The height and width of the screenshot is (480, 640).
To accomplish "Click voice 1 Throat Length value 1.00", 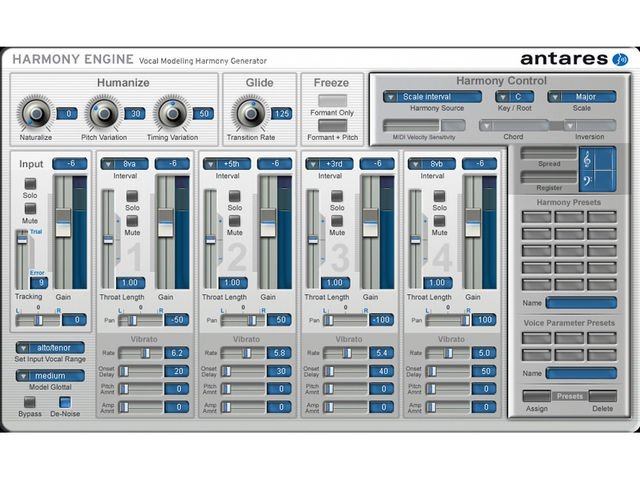I will [x=130, y=282].
